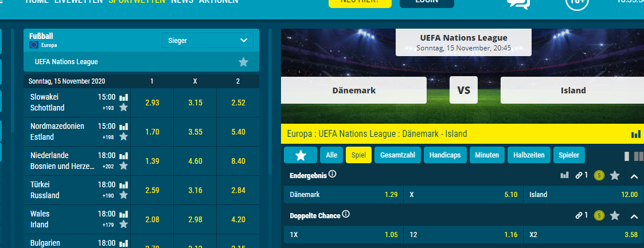The height and width of the screenshot is (248, 644).
Task: Favorite the Türkei Russland match
Action: [x=124, y=195]
